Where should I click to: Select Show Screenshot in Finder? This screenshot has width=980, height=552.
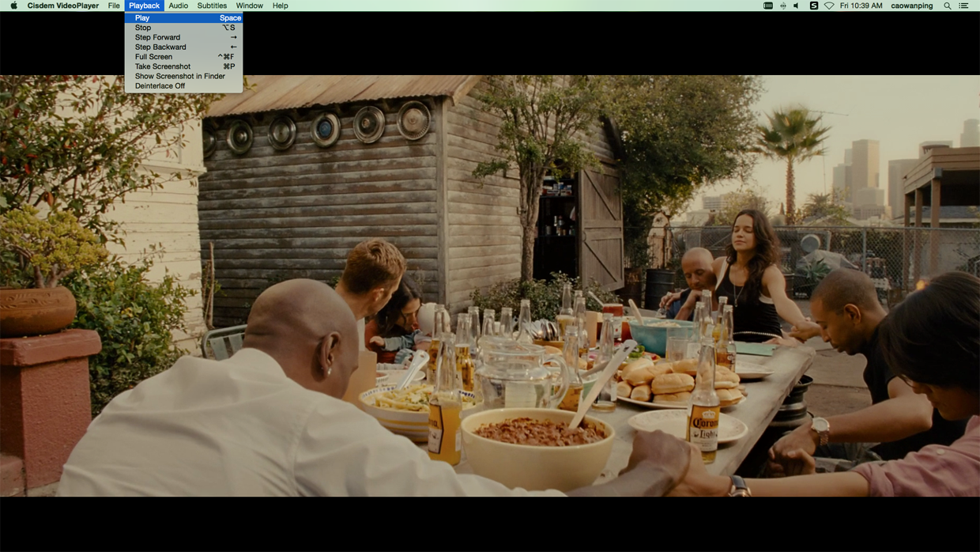183,76
